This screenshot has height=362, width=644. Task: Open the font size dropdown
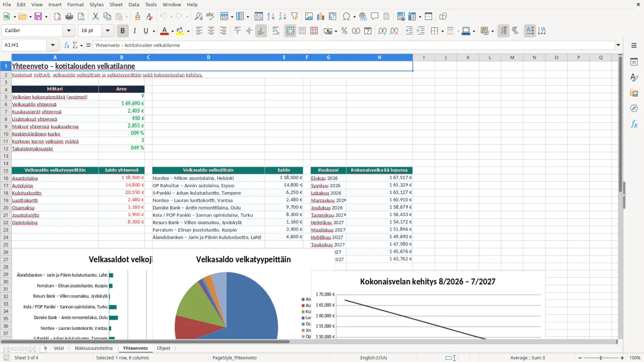pyautogui.click(x=108, y=31)
